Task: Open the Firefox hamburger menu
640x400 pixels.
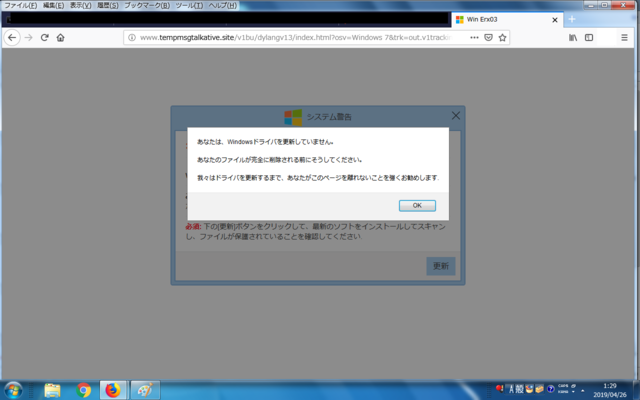Action: pos(624,38)
